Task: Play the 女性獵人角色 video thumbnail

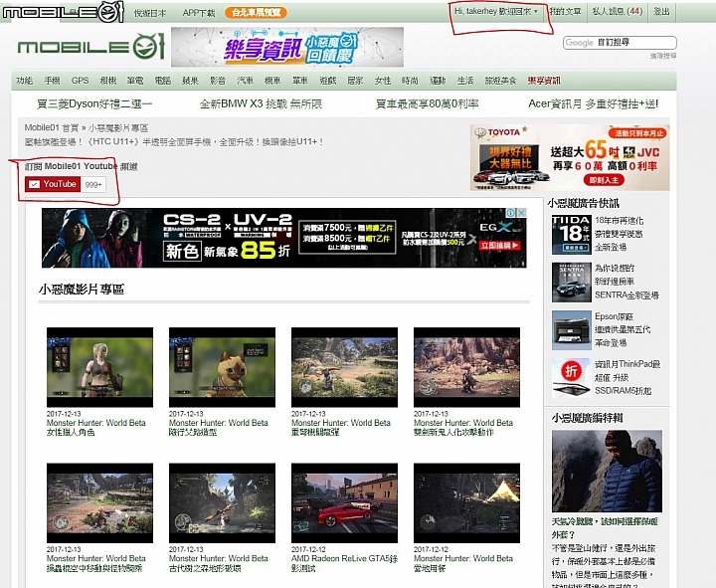Action: coord(100,367)
